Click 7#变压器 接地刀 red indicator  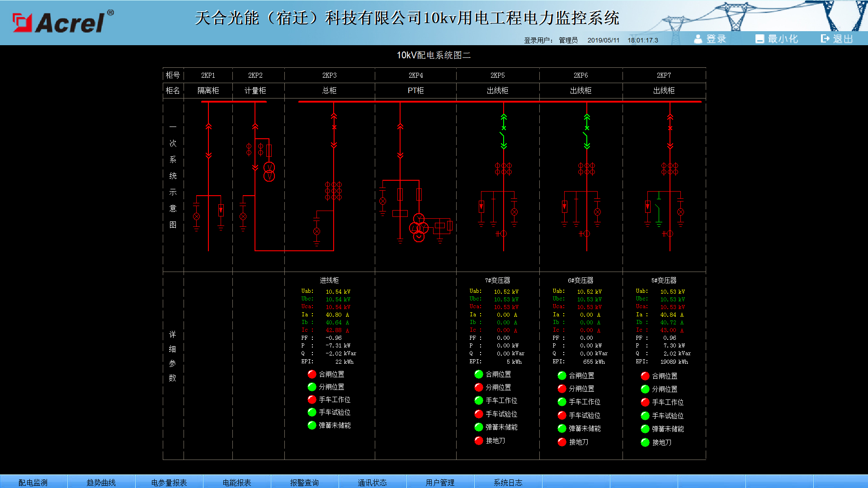(479, 441)
